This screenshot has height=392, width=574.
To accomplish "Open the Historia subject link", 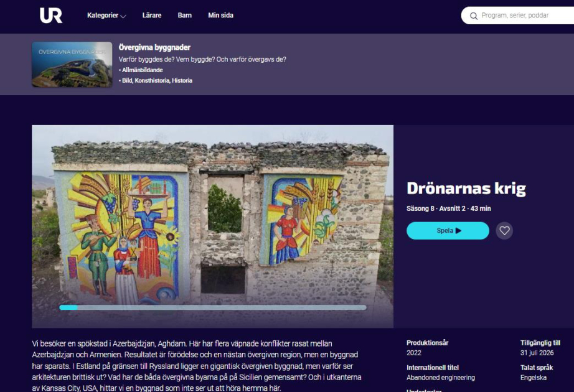I will point(182,80).
